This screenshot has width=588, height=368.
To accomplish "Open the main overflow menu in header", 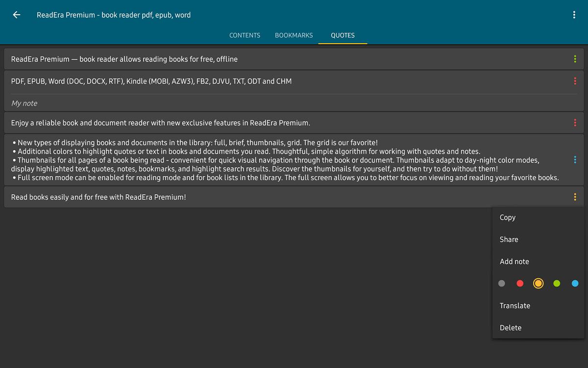I will 574,15.
